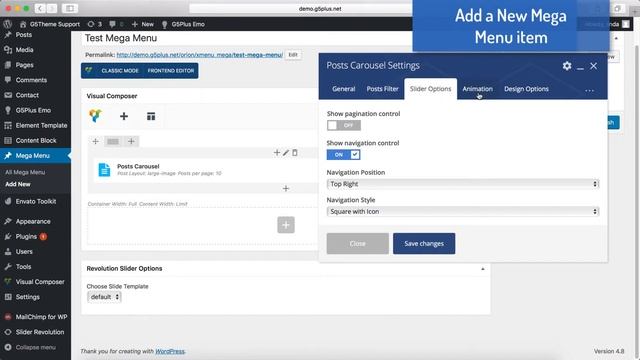The width and height of the screenshot is (640, 360).
Task: Close the Posts Carousel Settings panel
Action: [x=593, y=66]
